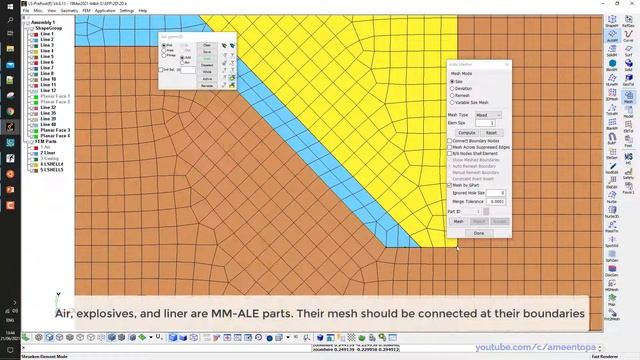Select the Variable Size Mesh radio button

point(452,102)
